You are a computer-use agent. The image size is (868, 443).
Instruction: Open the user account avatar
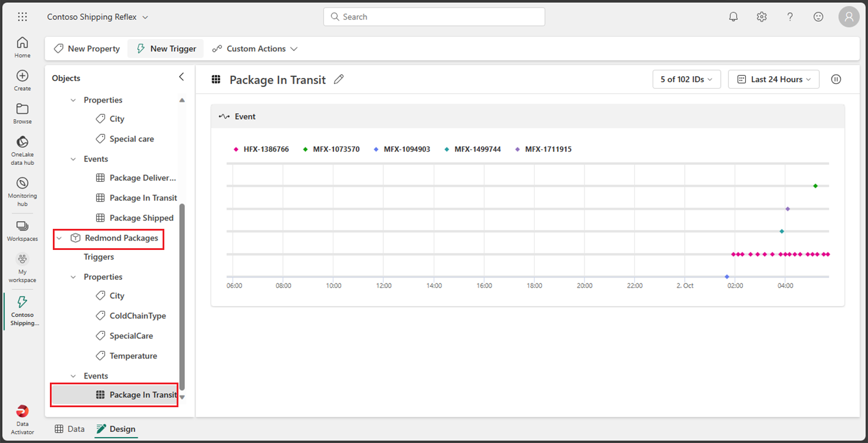[x=849, y=17]
